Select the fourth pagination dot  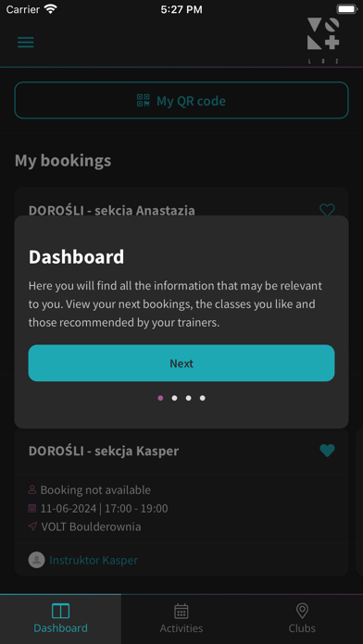[202, 398]
